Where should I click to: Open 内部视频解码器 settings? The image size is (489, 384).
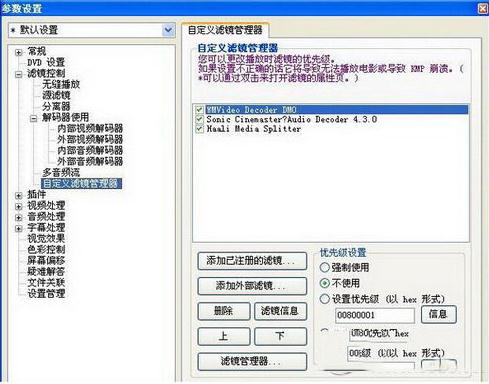[x=90, y=128]
